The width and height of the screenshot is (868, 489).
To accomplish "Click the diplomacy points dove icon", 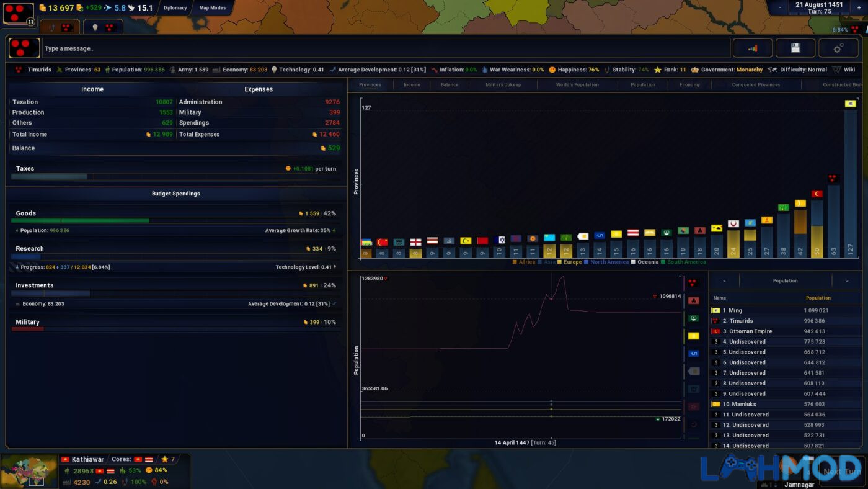I will pos(132,8).
